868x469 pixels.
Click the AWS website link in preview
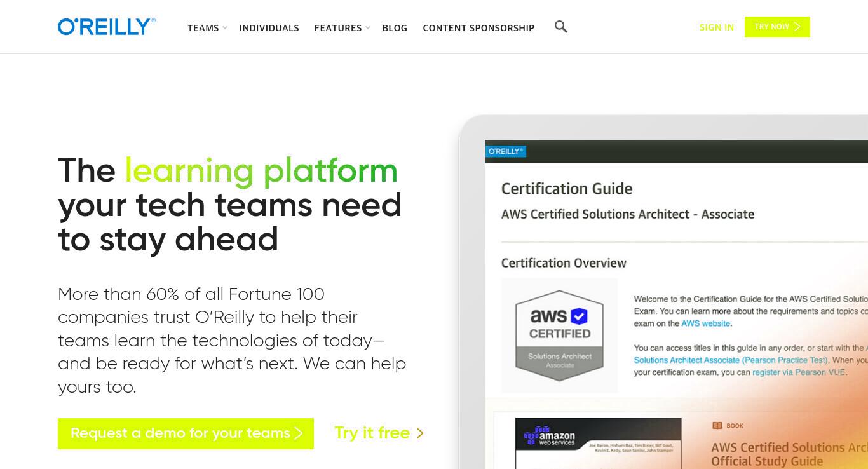coord(705,323)
